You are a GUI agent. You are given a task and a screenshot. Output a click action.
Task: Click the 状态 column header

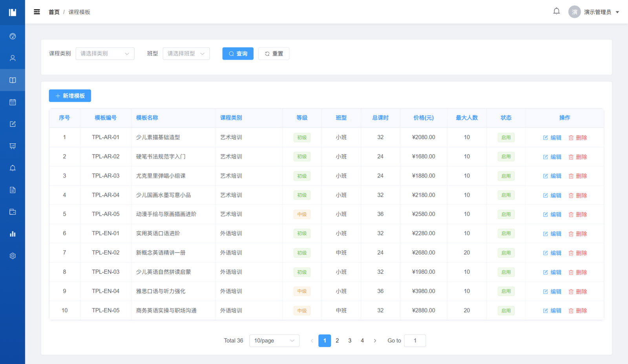(x=506, y=118)
